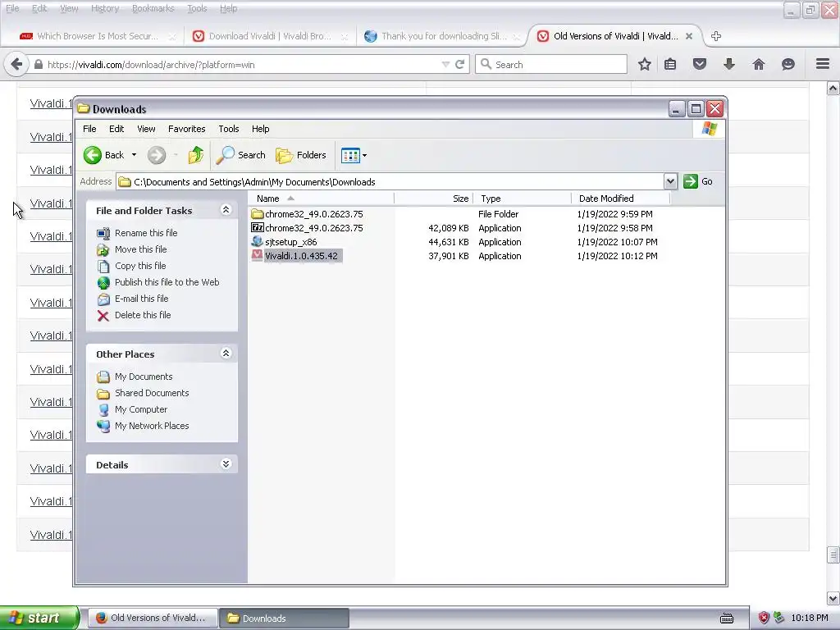
Task: Click the Windows Start button
Action: [39, 618]
